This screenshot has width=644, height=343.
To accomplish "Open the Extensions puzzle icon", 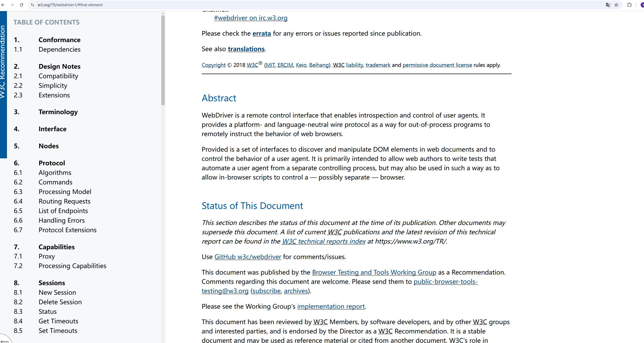I will 629,5.
